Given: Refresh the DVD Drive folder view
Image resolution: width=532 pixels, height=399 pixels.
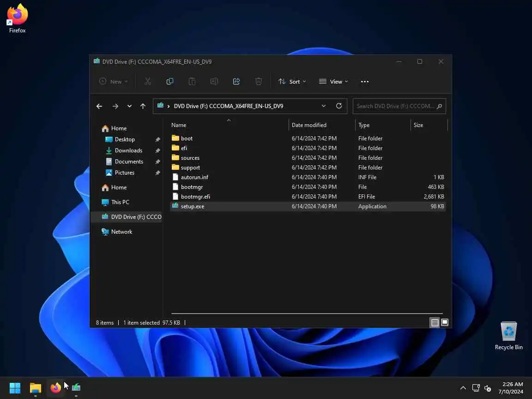Looking at the screenshot, I should pos(339,106).
